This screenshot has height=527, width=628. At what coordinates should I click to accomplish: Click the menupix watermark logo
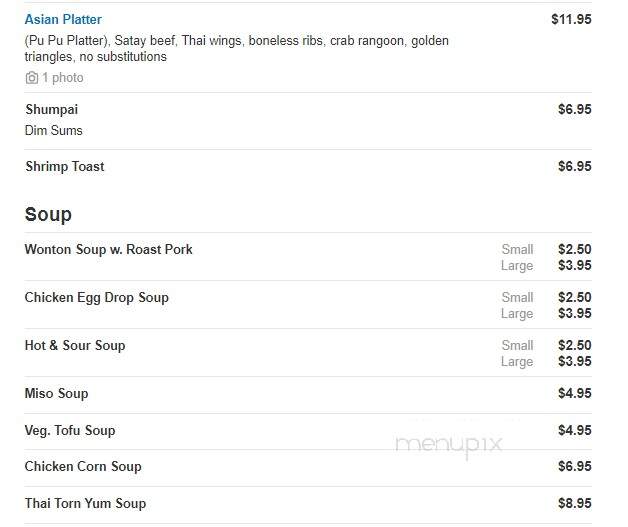(449, 445)
